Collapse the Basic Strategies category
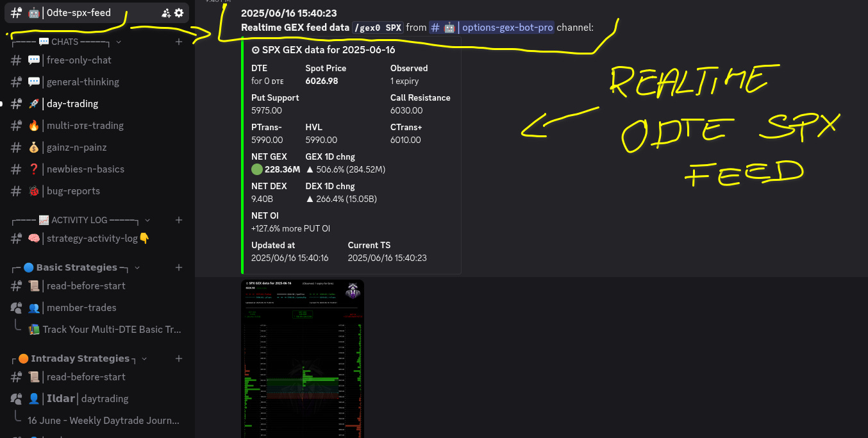This screenshot has width=868, height=438. pos(137,267)
